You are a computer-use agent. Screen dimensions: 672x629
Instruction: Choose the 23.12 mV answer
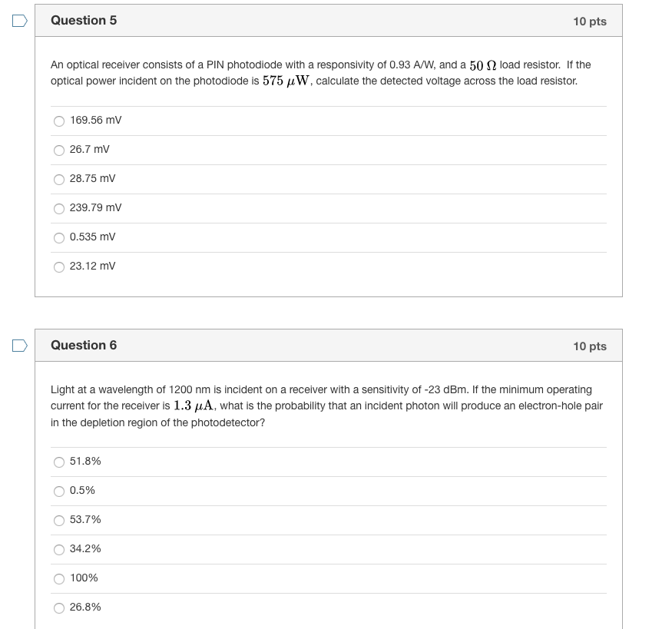pos(59,266)
